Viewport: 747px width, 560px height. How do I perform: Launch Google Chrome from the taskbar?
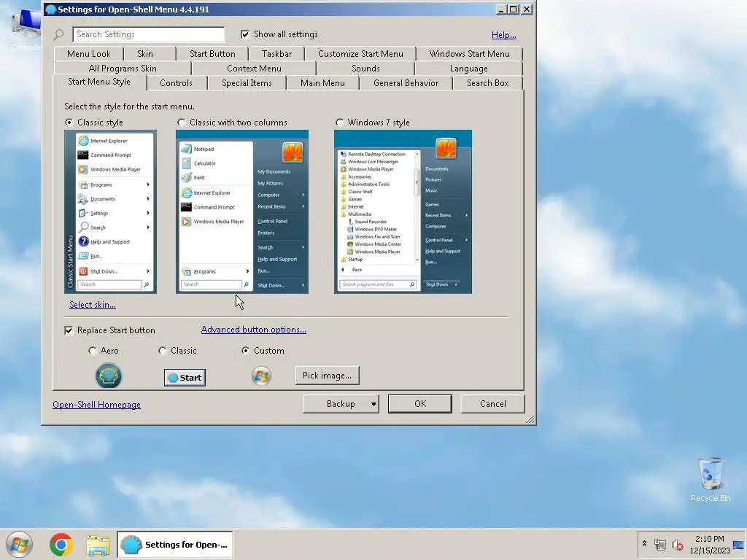coord(61,544)
